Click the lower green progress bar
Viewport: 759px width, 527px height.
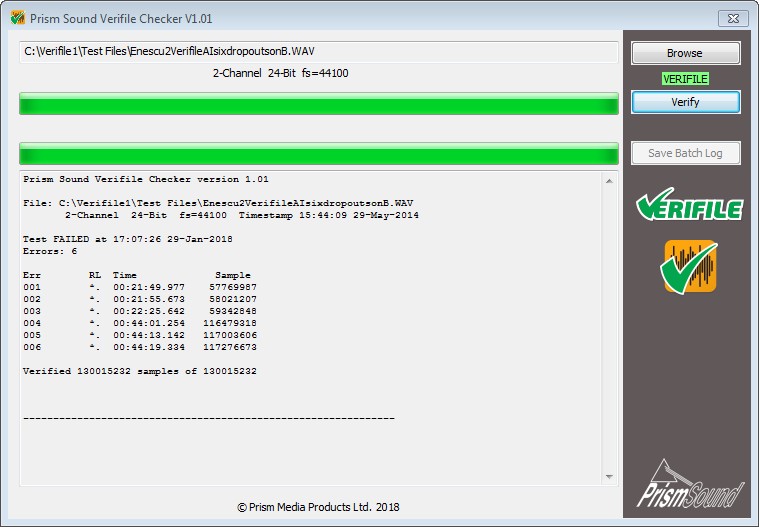[x=319, y=154]
